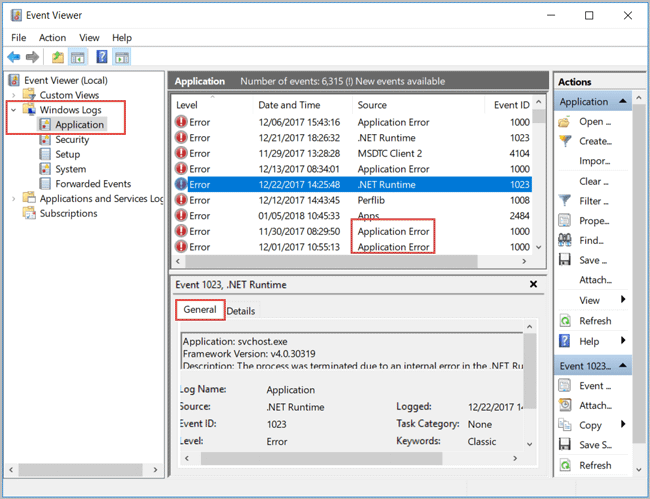Image resolution: width=650 pixels, height=499 pixels.
Task: Click the Copy icon in Event 1023 section
Action: [565, 425]
